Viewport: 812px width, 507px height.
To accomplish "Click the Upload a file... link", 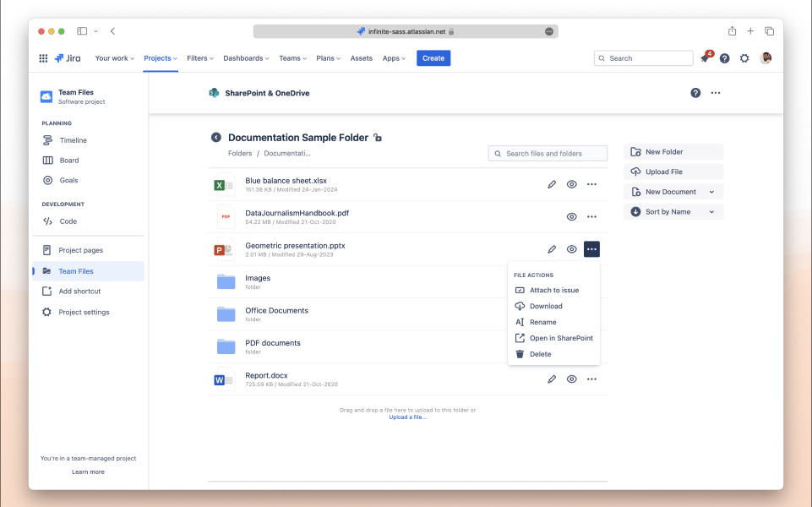I will point(408,417).
